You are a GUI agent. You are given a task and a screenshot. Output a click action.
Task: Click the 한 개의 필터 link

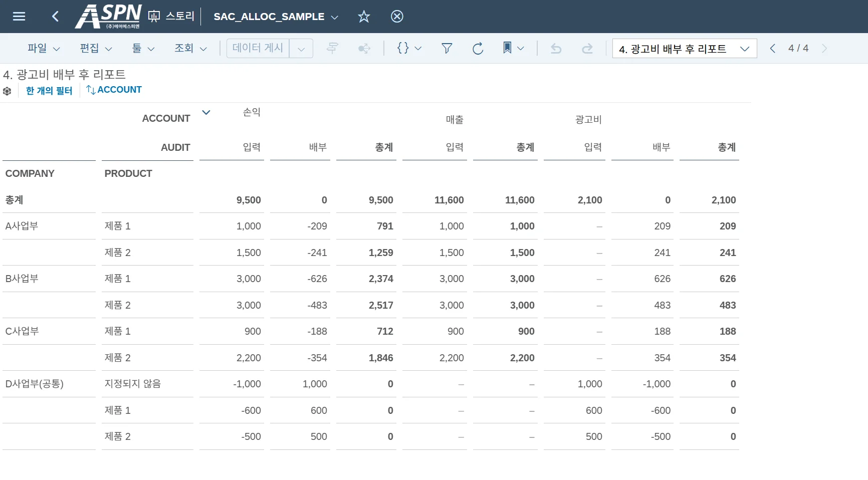pyautogui.click(x=49, y=91)
